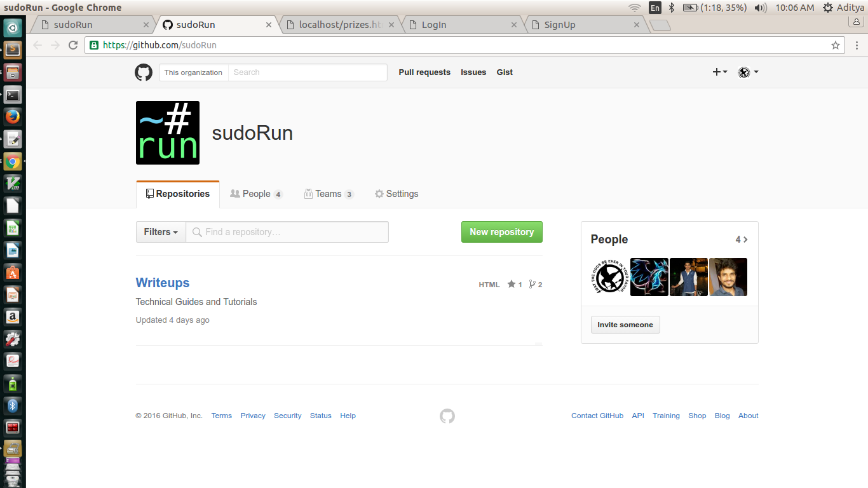Image resolution: width=868 pixels, height=488 pixels.
Task: Expand People list via the 4 chevron
Action: pos(742,240)
